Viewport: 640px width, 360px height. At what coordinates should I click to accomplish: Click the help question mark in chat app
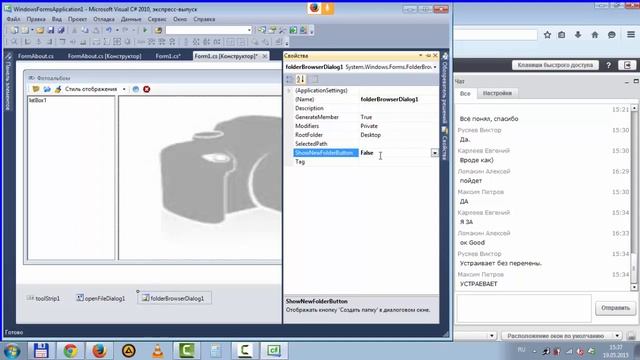[609, 65]
